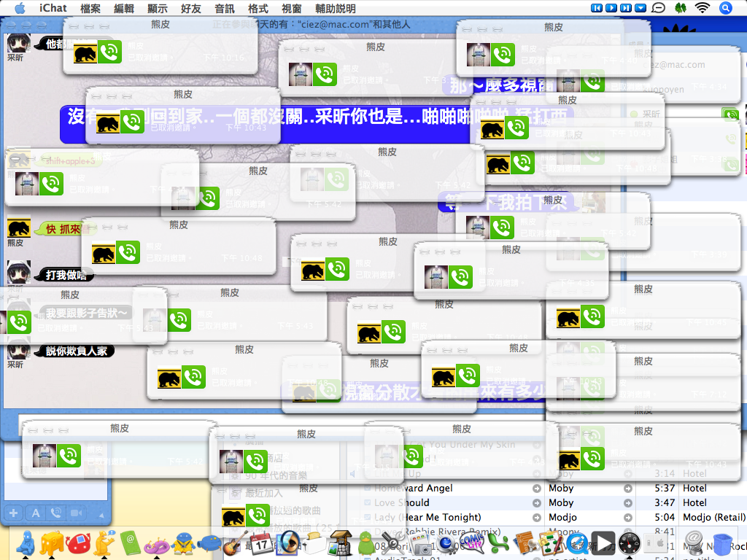
Task: Open the Apple menu
Action: click(20, 8)
